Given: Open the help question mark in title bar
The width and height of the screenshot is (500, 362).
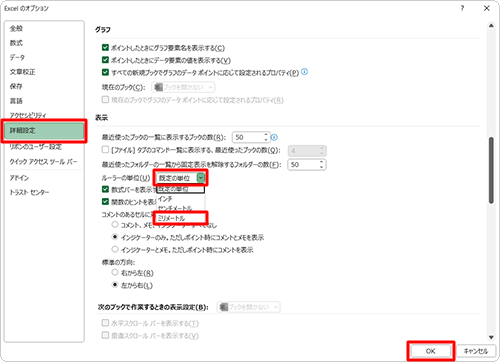Looking at the screenshot, I should (x=462, y=8).
